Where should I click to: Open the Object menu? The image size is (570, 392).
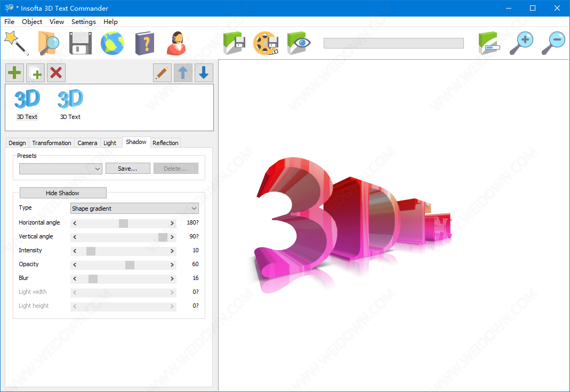[32, 22]
